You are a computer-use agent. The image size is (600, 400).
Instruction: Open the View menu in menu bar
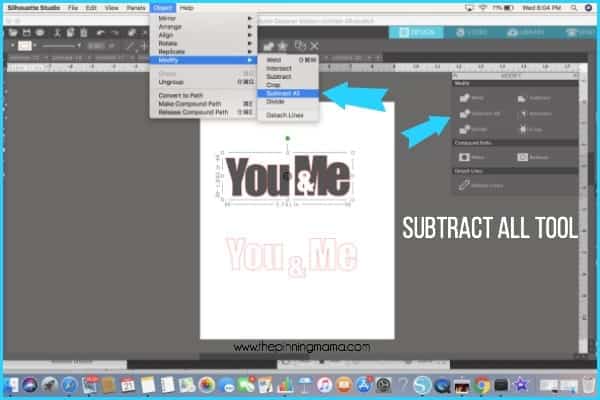(x=112, y=8)
